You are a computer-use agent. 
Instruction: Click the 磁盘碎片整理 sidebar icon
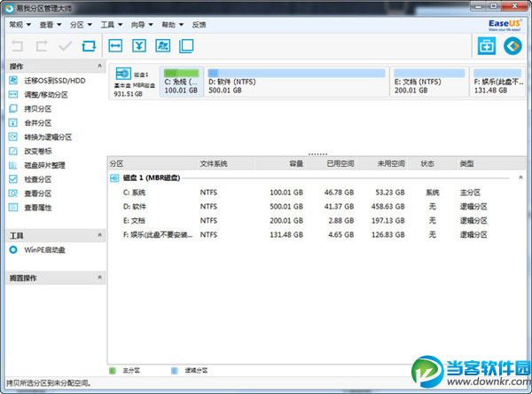click(x=13, y=165)
